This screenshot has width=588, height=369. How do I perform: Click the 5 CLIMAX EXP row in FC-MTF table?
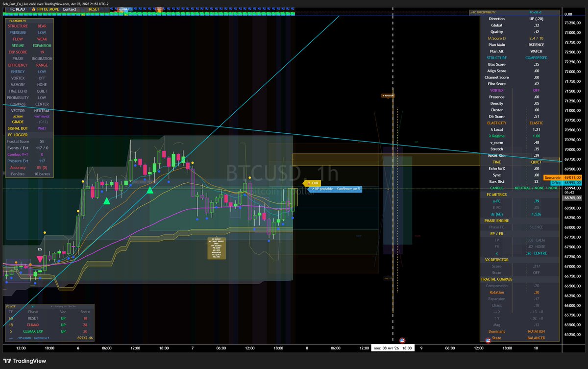pyautogui.click(x=51, y=331)
